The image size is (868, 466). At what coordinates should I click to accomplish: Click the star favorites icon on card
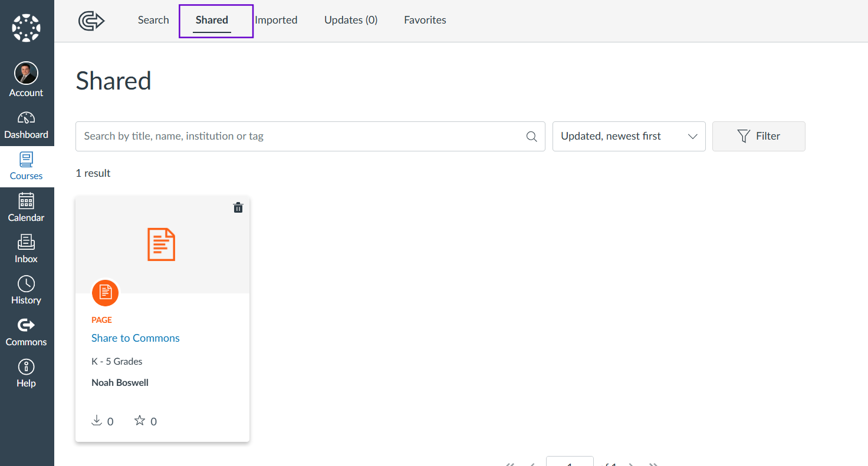click(140, 421)
